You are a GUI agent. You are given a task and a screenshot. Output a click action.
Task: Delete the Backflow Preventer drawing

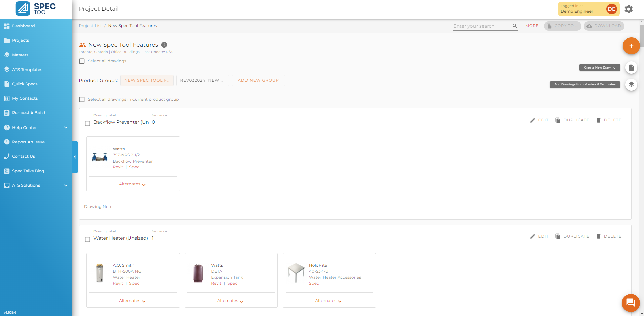click(x=609, y=120)
